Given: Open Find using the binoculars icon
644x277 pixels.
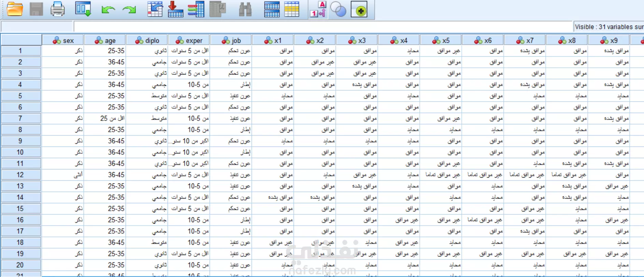Looking at the screenshot, I should coord(245,9).
